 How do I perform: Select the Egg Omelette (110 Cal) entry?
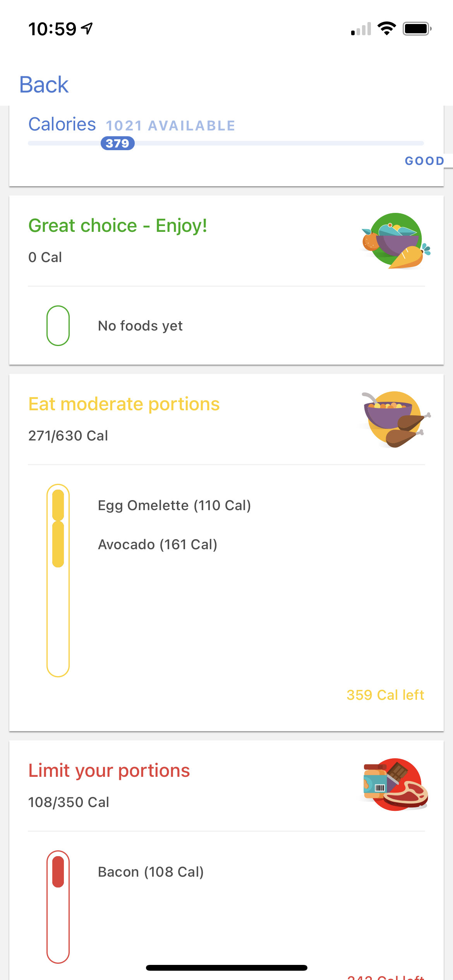click(174, 505)
